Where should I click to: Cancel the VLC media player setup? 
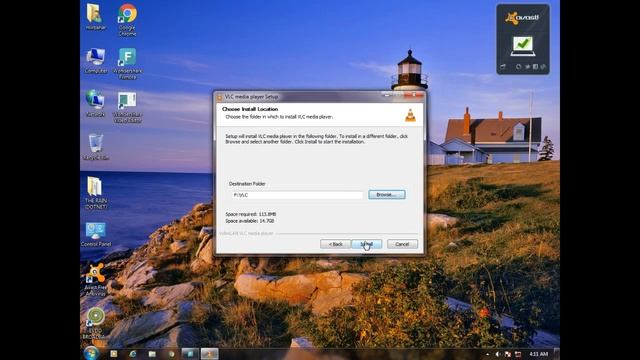(x=402, y=244)
